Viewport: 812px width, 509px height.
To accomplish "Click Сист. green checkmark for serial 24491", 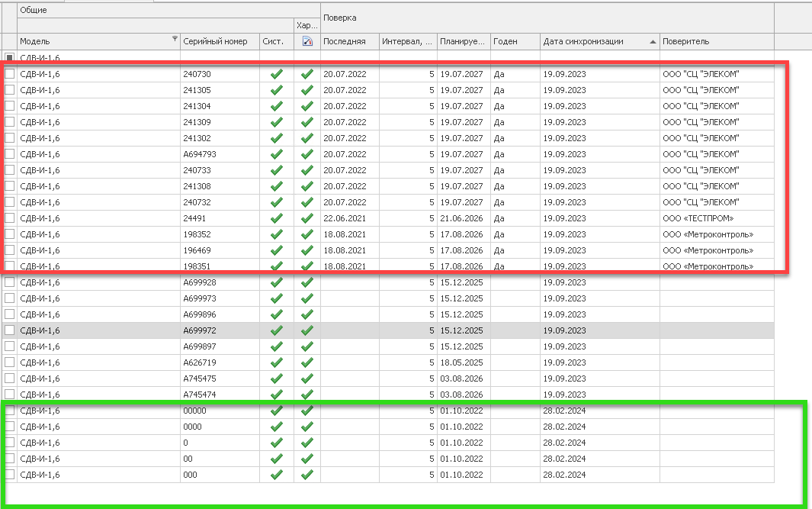I will [x=277, y=218].
